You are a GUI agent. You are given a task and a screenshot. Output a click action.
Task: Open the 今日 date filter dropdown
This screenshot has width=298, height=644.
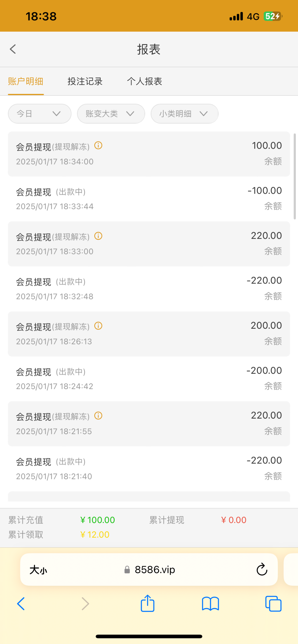40,114
